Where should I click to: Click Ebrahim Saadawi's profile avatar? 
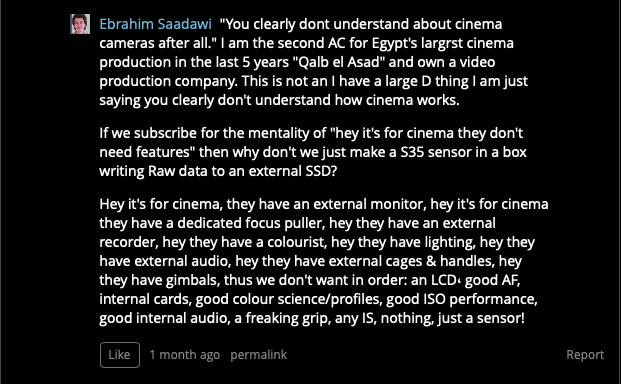(x=80, y=24)
